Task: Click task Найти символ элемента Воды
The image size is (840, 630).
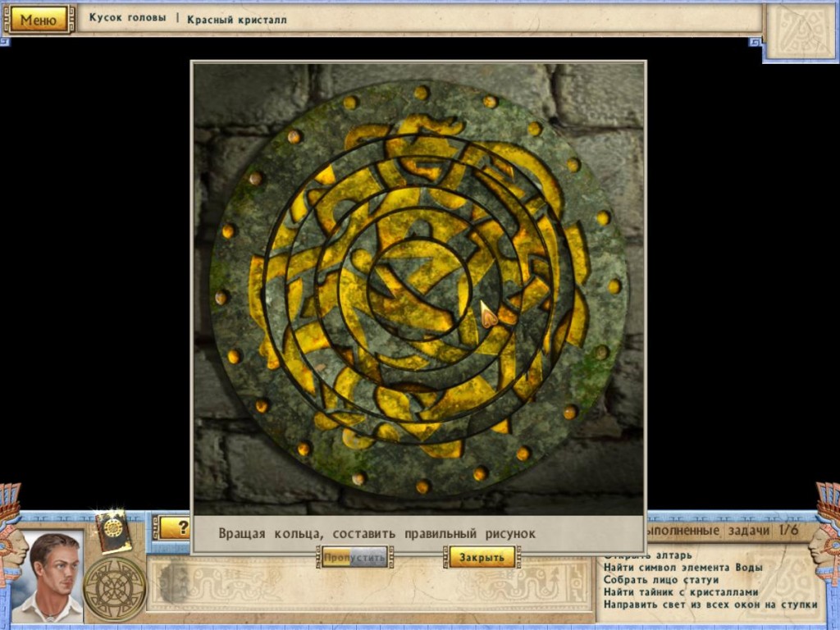Action: tap(682, 568)
